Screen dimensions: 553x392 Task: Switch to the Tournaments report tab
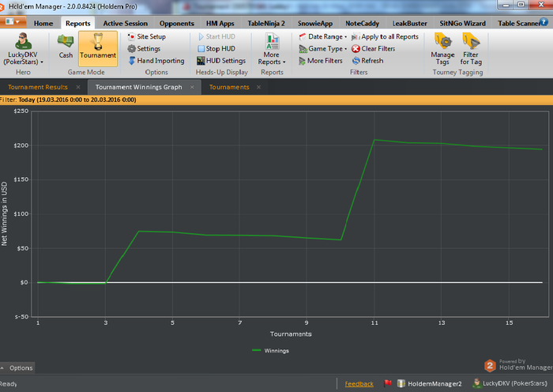[229, 87]
